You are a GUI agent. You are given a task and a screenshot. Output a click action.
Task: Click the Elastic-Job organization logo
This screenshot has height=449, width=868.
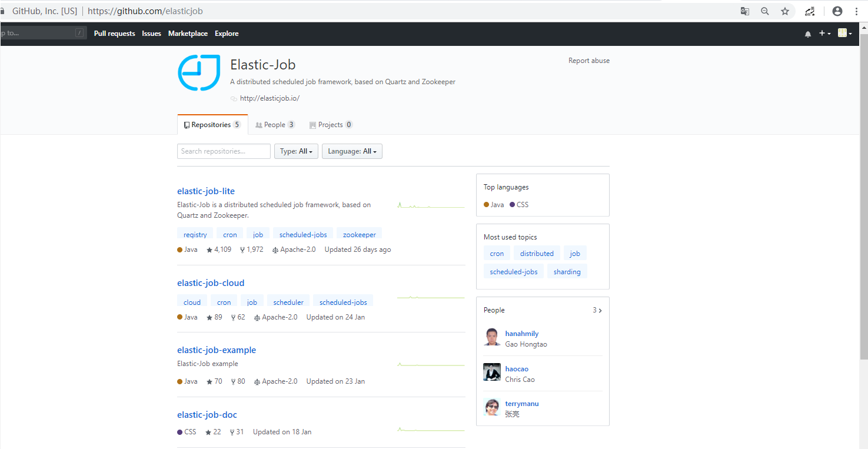click(199, 73)
